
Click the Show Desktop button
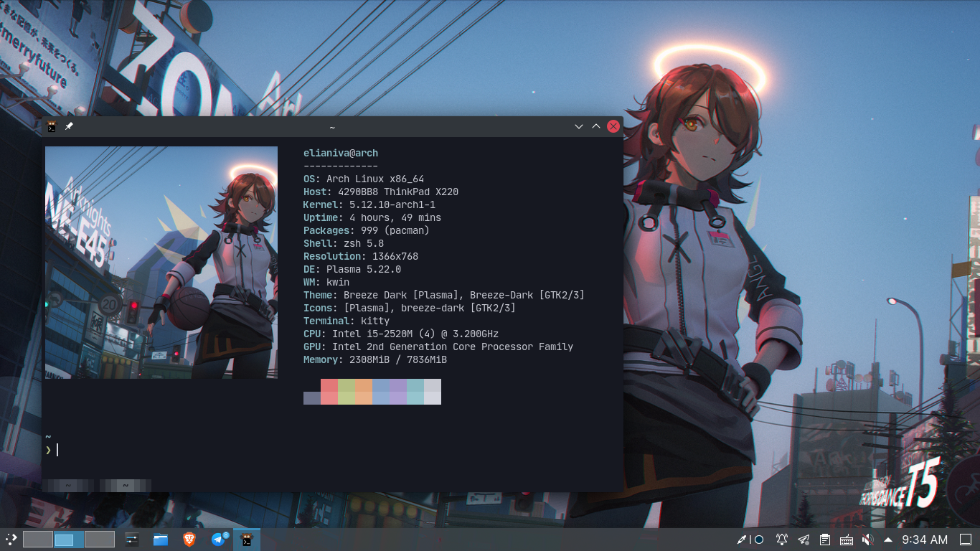[x=966, y=540]
